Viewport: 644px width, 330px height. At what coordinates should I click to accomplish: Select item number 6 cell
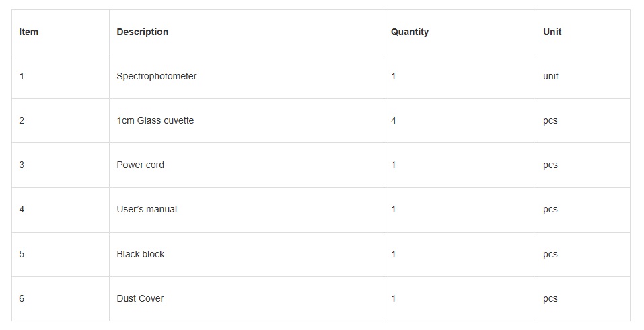click(22, 298)
